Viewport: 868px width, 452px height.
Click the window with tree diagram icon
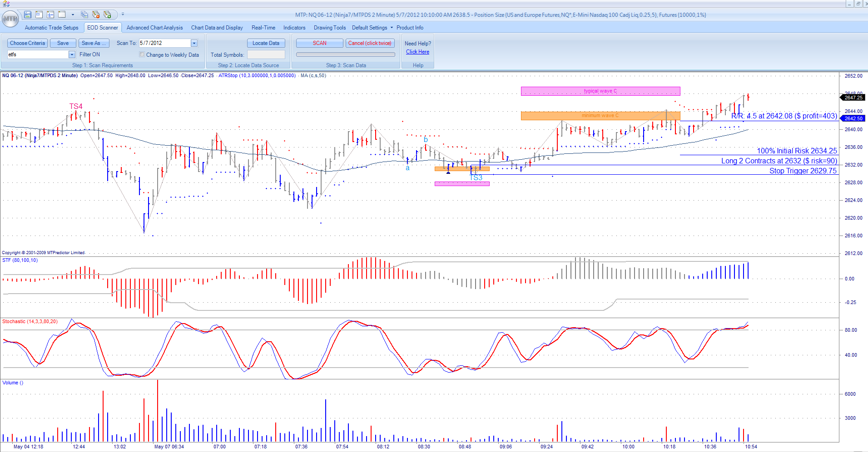pyautogui.click(x=50, y=15)
